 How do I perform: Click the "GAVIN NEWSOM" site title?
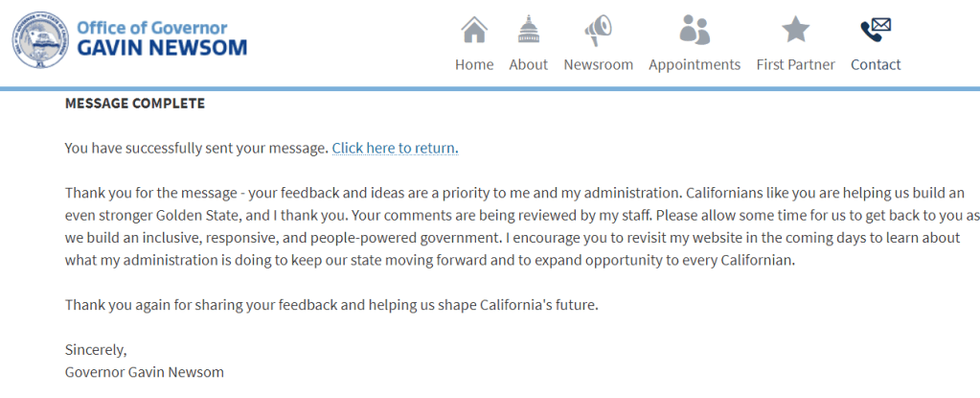161,48
